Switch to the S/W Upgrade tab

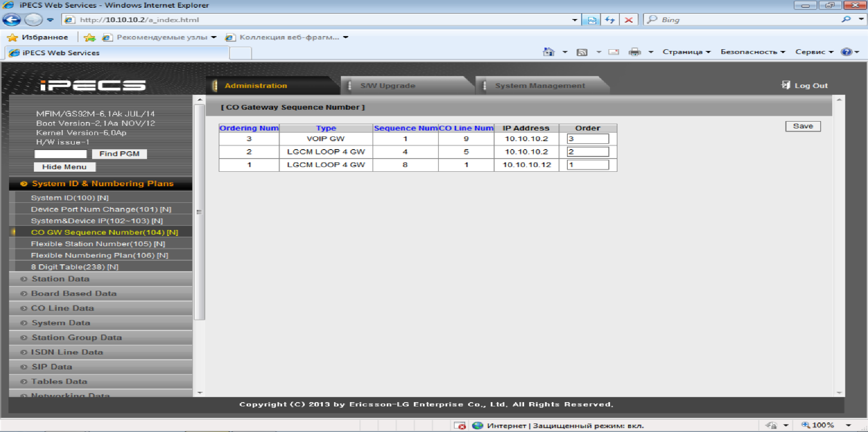click(x=387, y=85)
